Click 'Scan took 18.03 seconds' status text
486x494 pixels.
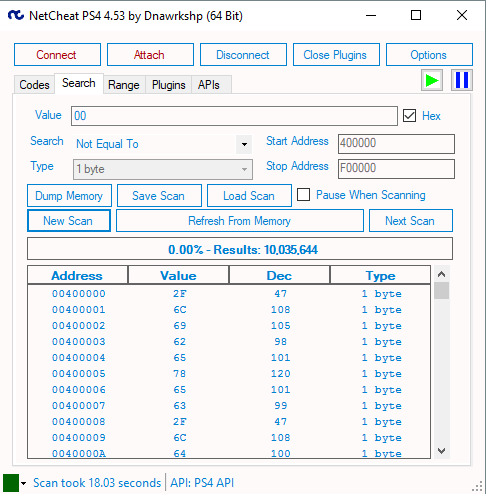97,483
